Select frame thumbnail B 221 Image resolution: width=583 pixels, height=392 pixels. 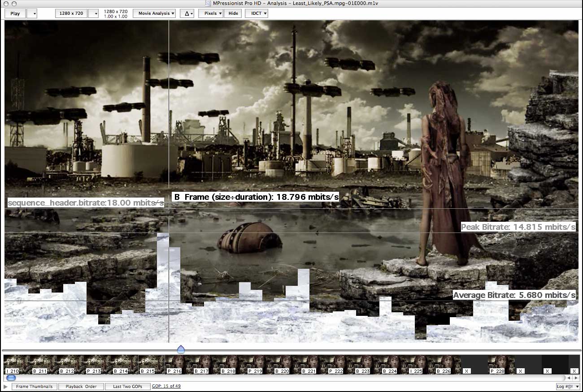[313, 365]
